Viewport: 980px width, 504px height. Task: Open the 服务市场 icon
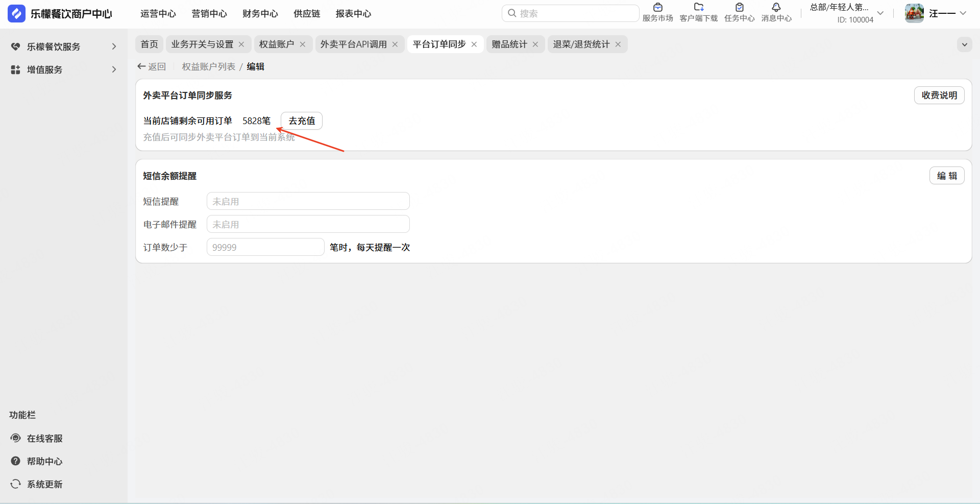click(658, 7)
